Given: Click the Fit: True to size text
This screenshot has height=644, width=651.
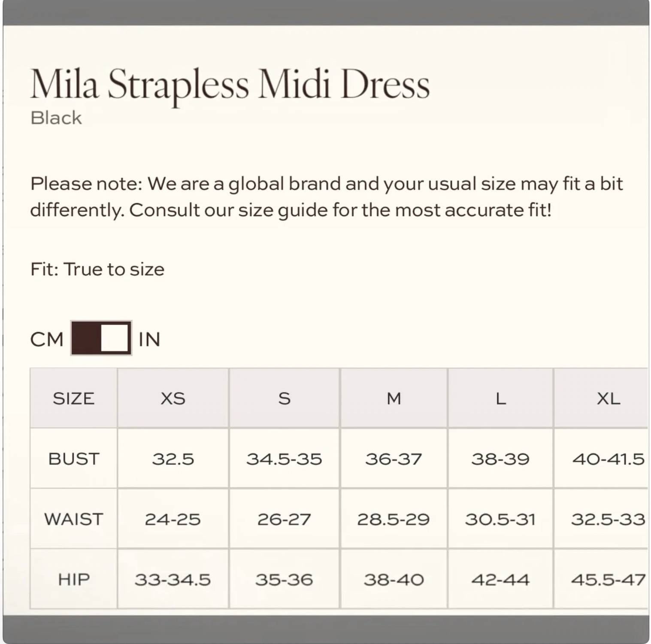Looking at the screenshot, I should coord(97,270).
